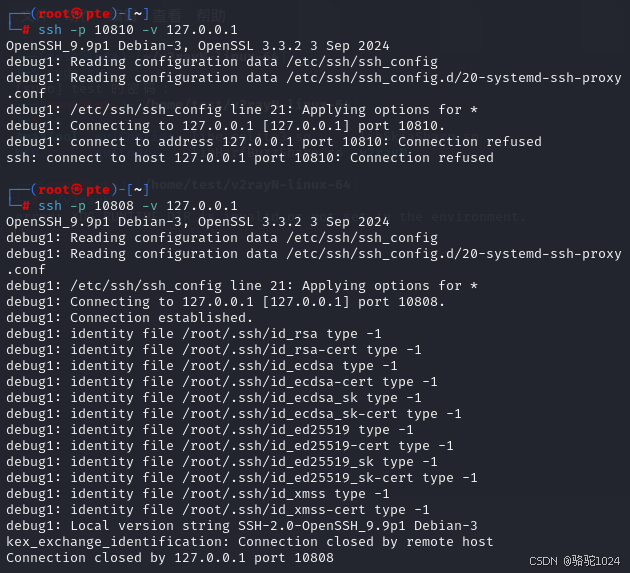Click the second ssh -p 10808 command
The width and height of the screenshot is (630, 573).
[138, 206]
